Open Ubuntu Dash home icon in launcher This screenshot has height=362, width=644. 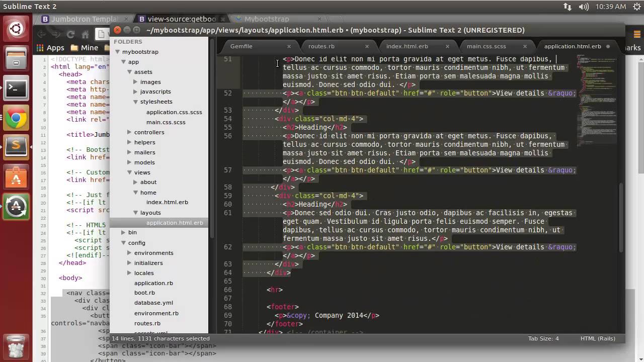coord(16,29)
